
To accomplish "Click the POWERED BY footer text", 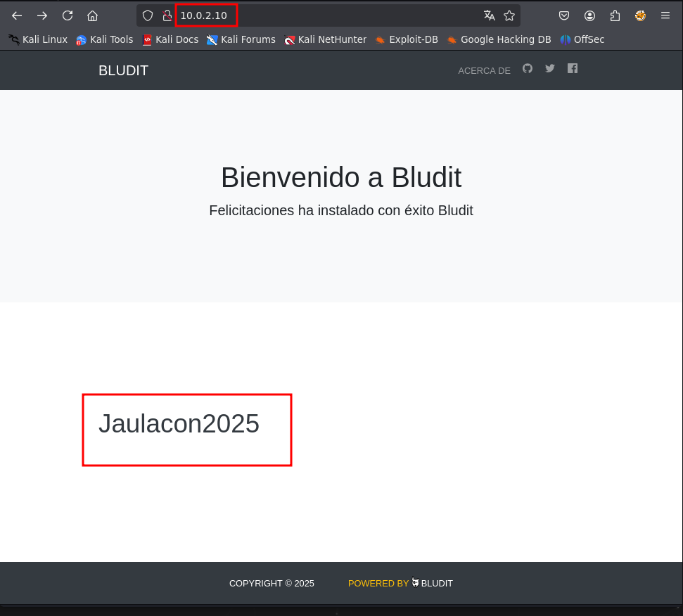I will (x=378, y=584).
